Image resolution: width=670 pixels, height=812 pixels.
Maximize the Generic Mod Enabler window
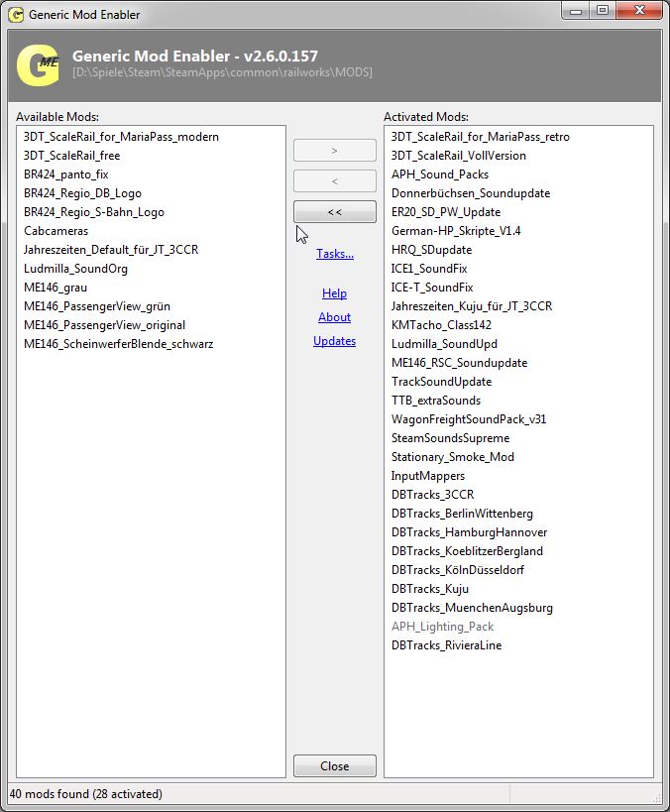pos(603,11)
